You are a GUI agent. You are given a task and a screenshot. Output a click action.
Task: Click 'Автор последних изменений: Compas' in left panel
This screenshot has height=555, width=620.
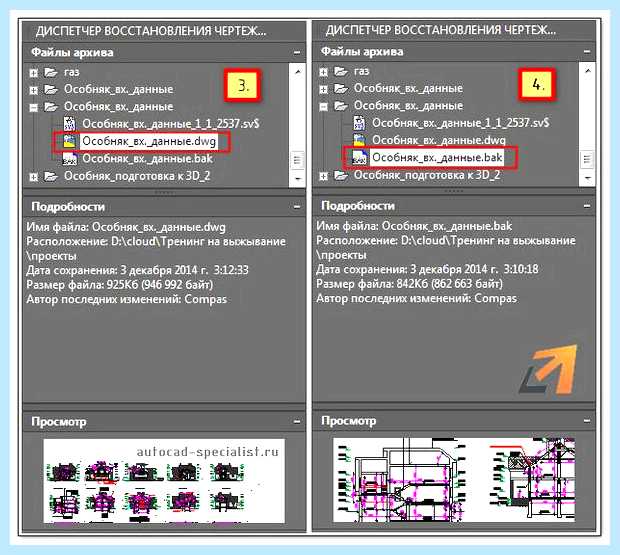[127, 300]
